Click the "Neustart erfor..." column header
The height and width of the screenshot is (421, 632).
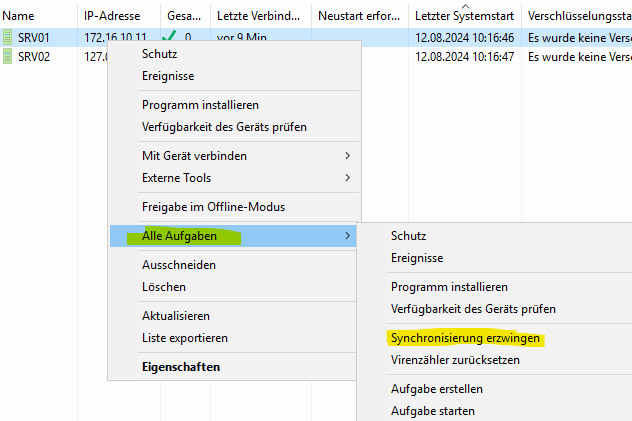[x=359, y=17]
